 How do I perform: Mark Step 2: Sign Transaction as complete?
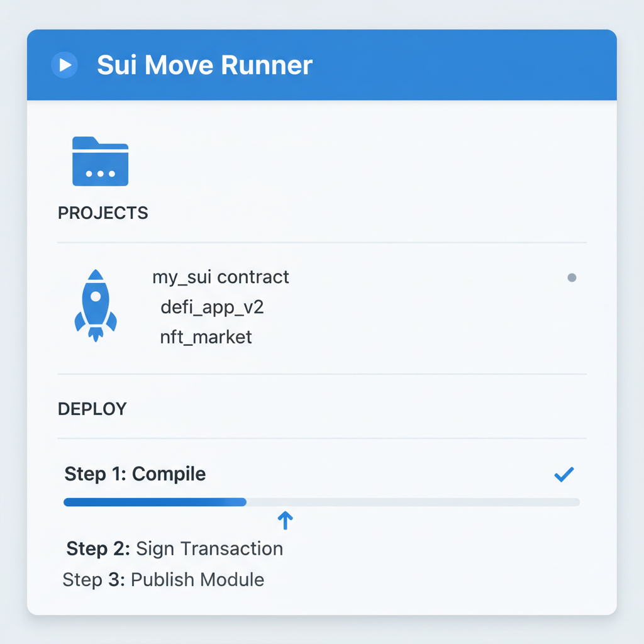click(174, 548)
